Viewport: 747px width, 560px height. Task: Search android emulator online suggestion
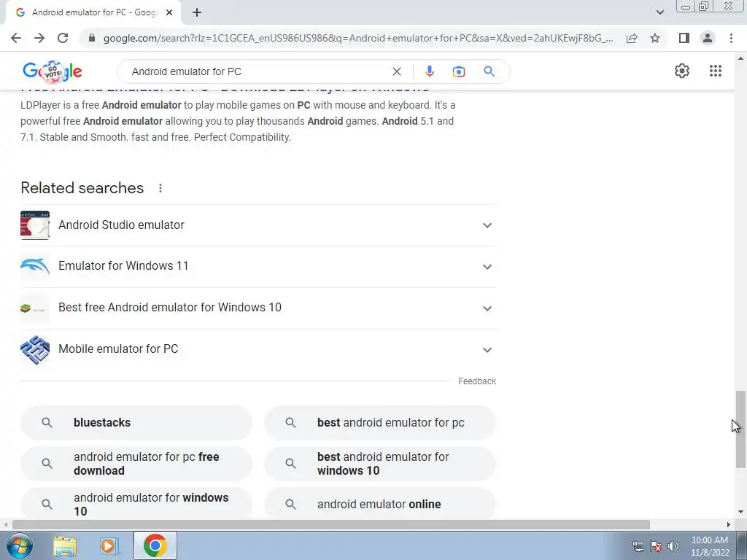point(379,504)
